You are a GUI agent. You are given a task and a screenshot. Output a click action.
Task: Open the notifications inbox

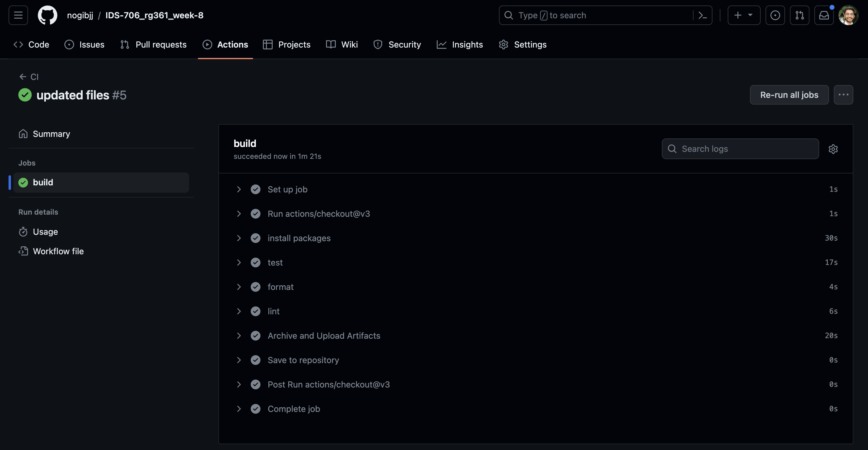click(x=824, y=15)
